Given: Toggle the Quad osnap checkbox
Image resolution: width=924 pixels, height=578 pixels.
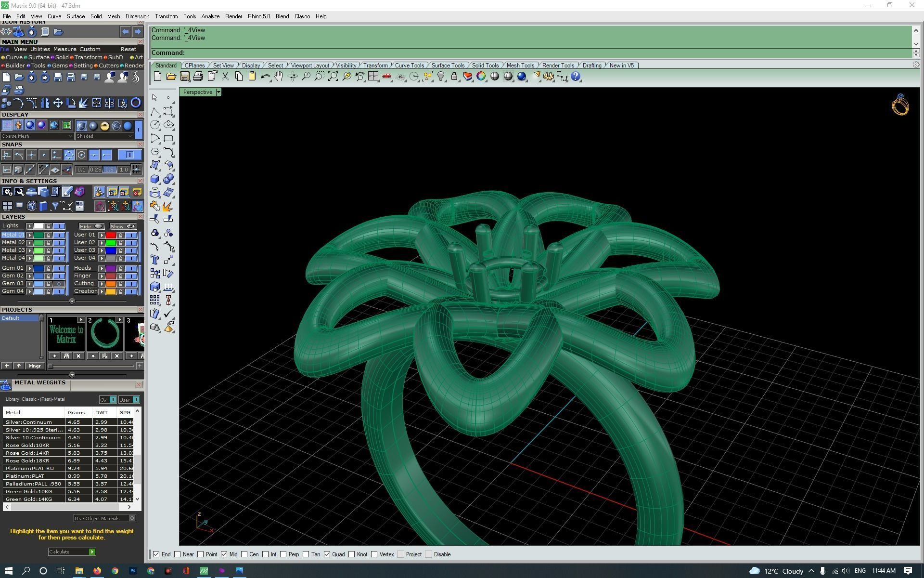Looking at the screenshot, I should click(x=327, y=554).
